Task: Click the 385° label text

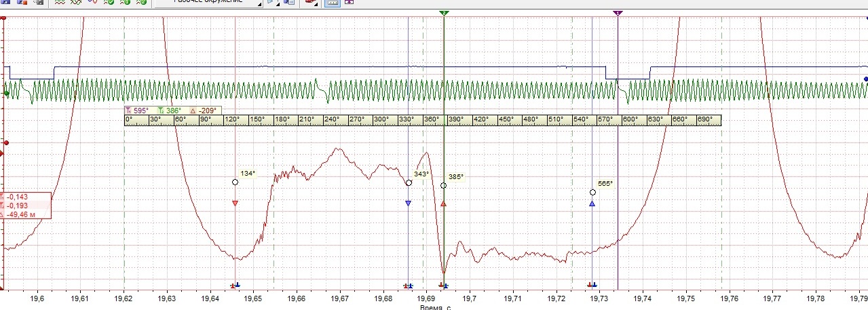Action: click(456, 177)
